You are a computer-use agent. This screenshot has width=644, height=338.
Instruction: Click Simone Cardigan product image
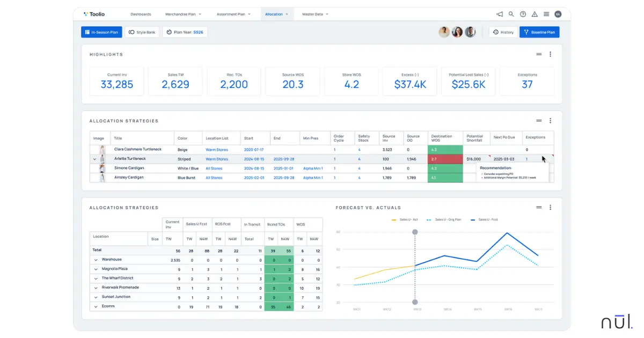[x=102, y=168]
